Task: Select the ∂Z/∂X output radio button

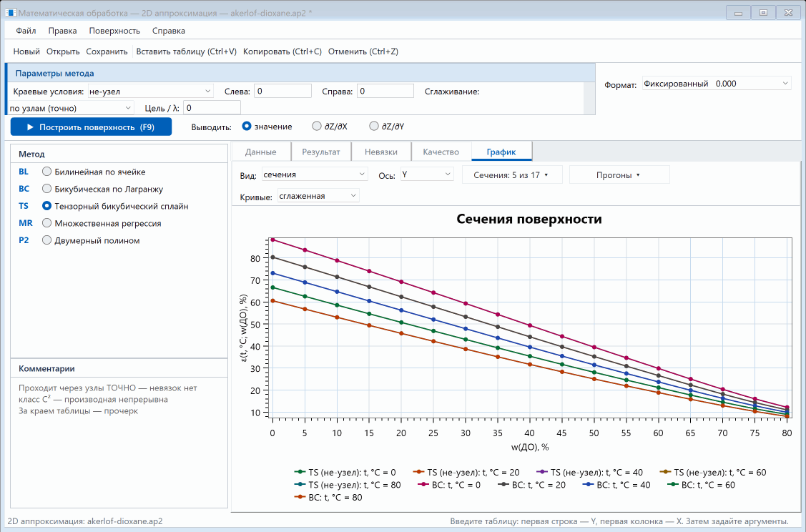Action: click(330, 127)
